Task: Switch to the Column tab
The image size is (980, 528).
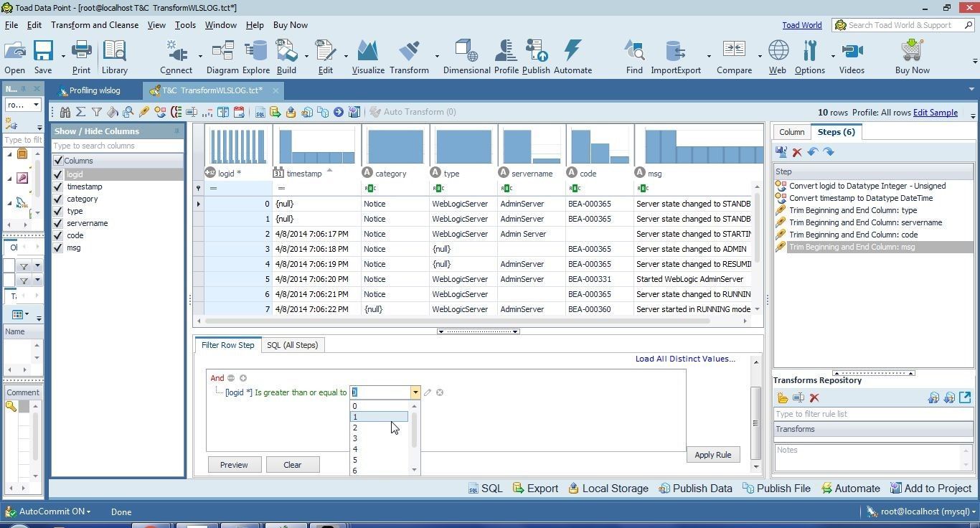Action: 791,132
